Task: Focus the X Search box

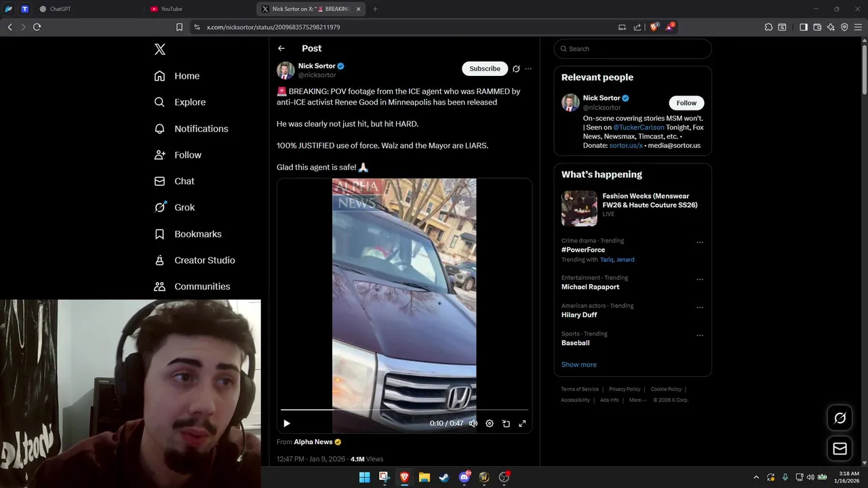Action: [x=633, y=49]
